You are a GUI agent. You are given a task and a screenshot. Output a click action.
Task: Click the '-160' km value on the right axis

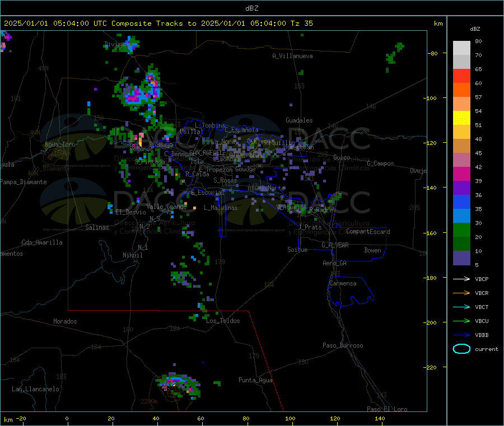431,233
